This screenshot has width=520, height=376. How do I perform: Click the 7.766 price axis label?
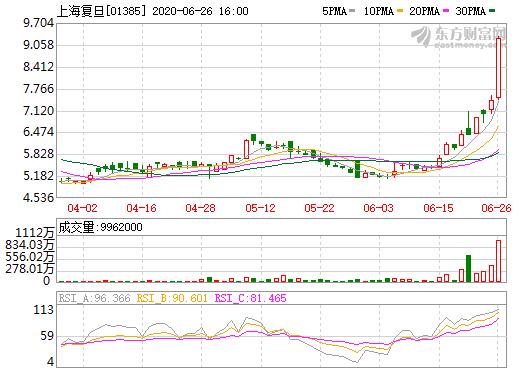coord(38,89)
